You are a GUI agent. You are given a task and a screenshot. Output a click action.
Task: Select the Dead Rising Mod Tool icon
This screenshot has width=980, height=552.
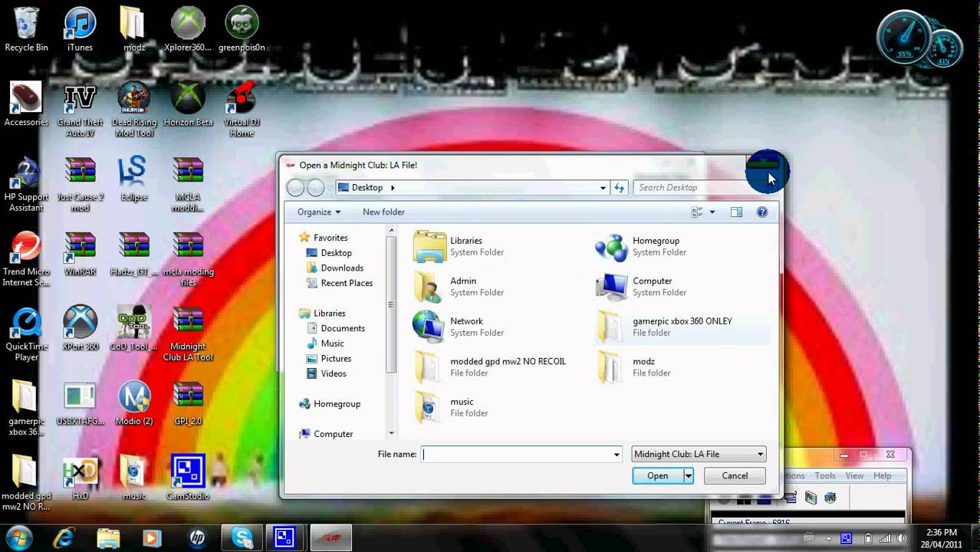[x=133, y=110]
